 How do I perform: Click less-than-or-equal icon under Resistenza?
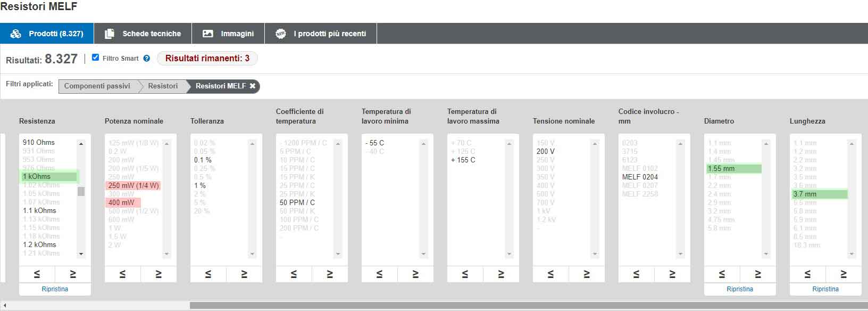tap(37, 274)
